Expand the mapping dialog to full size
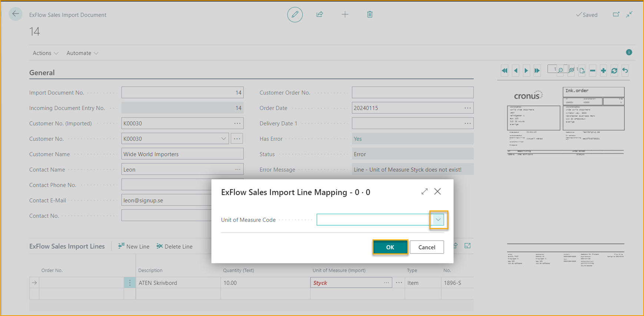 pos(424,192)
